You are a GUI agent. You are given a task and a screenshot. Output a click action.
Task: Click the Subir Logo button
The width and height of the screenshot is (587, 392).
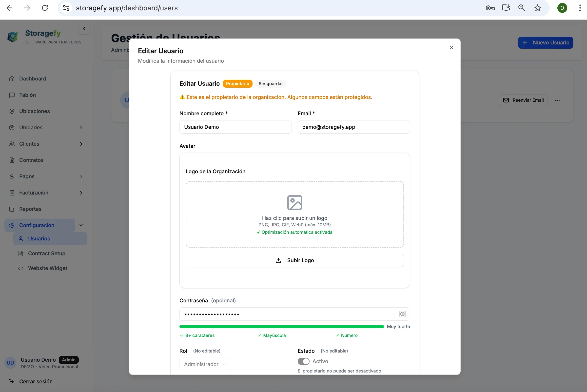click(294, 260)
